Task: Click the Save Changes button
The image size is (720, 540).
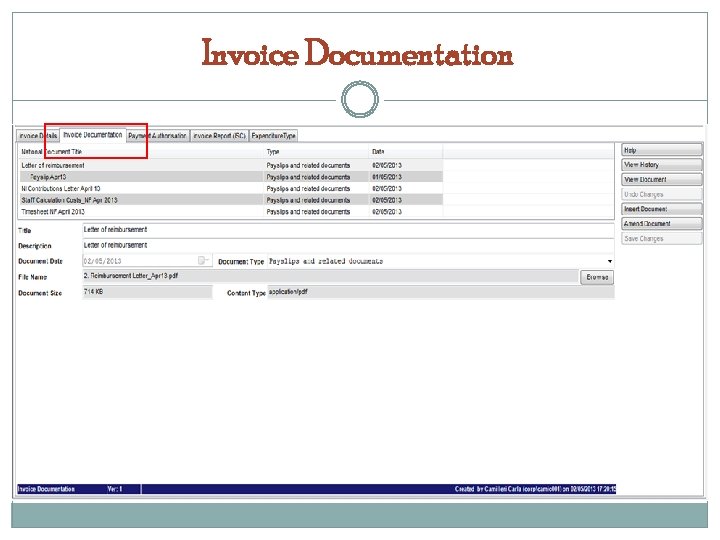Action: pos(662,239)
